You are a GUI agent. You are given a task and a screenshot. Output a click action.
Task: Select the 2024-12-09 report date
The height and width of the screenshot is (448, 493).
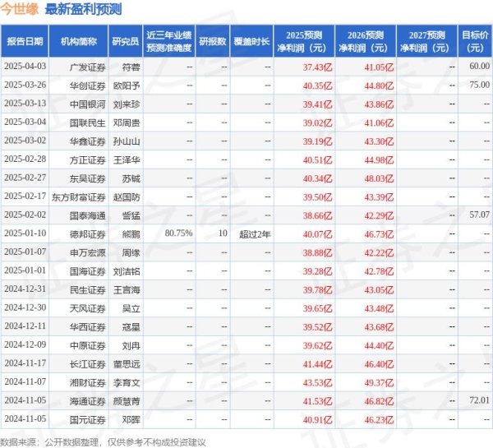click(x=25, y=344)
